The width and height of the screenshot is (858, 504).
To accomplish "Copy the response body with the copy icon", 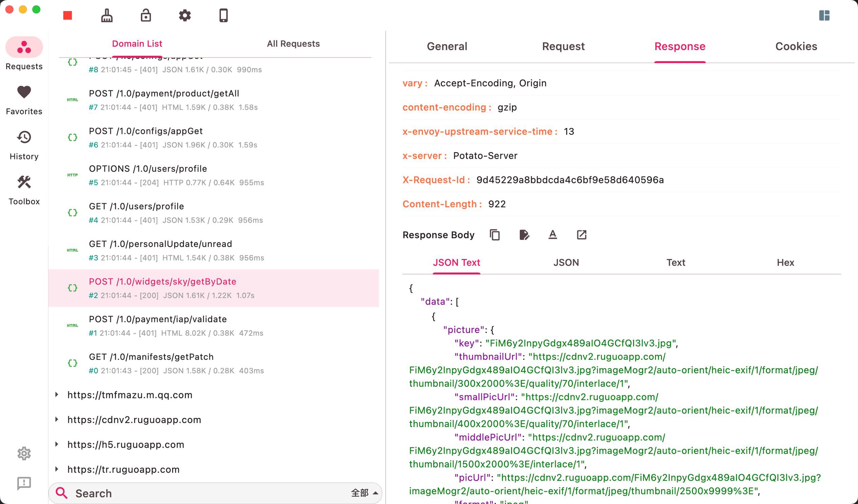I will click(x=495, y=235).
